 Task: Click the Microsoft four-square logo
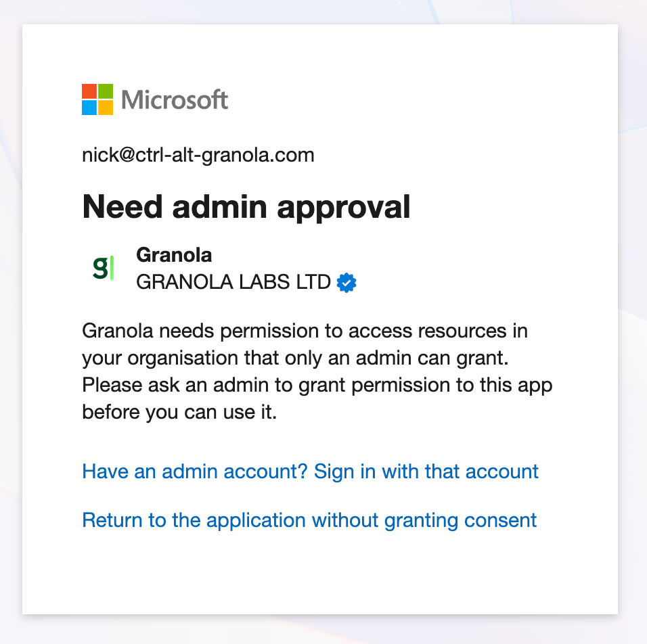[x=98, y=99]
